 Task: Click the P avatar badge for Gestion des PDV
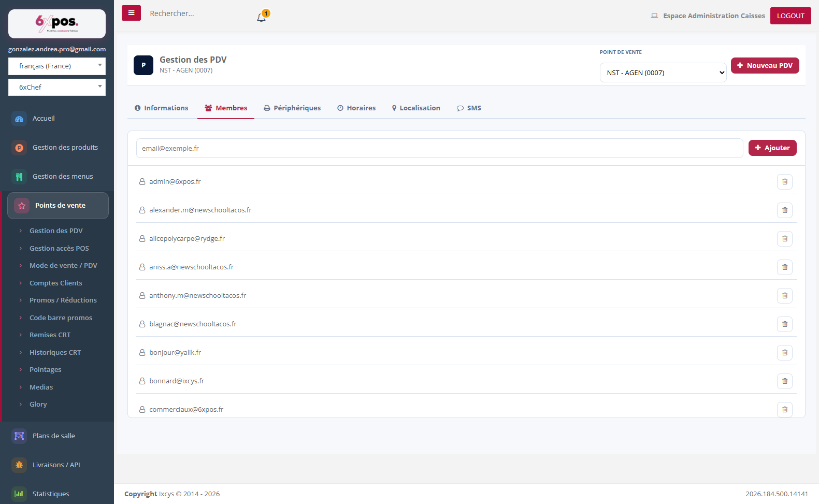coord(143,65)
